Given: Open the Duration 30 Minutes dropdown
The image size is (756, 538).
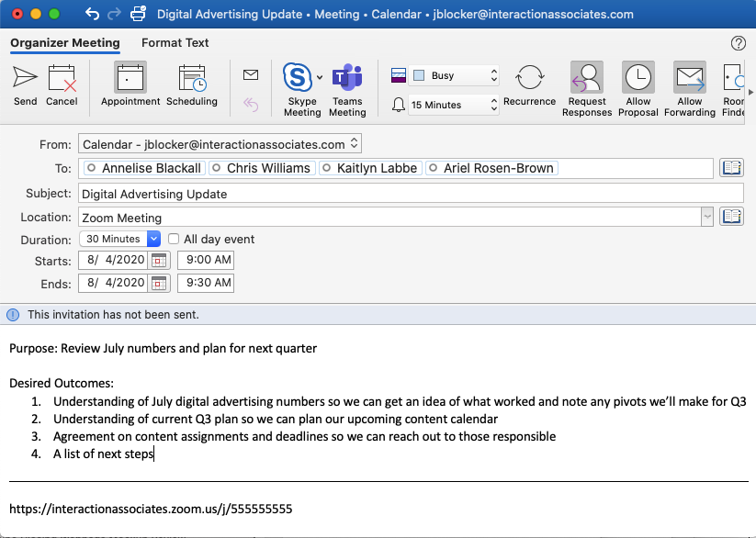Looking at the screenshot, I should 153,239.
